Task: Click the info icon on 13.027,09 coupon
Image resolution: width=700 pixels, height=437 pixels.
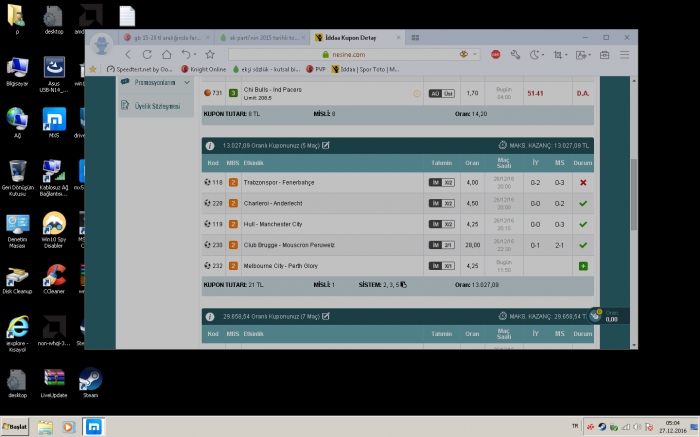Action: [210, 146]
